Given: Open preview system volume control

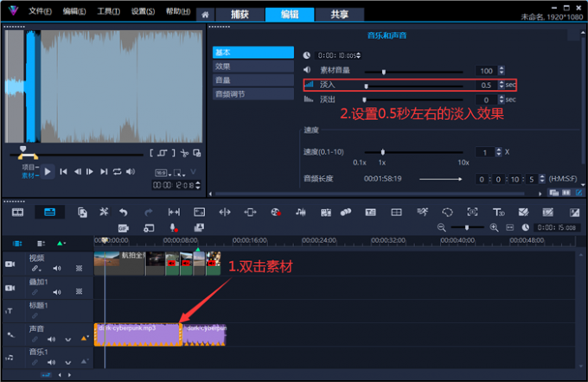Looking at the screenshot, I should pos(130,172).
